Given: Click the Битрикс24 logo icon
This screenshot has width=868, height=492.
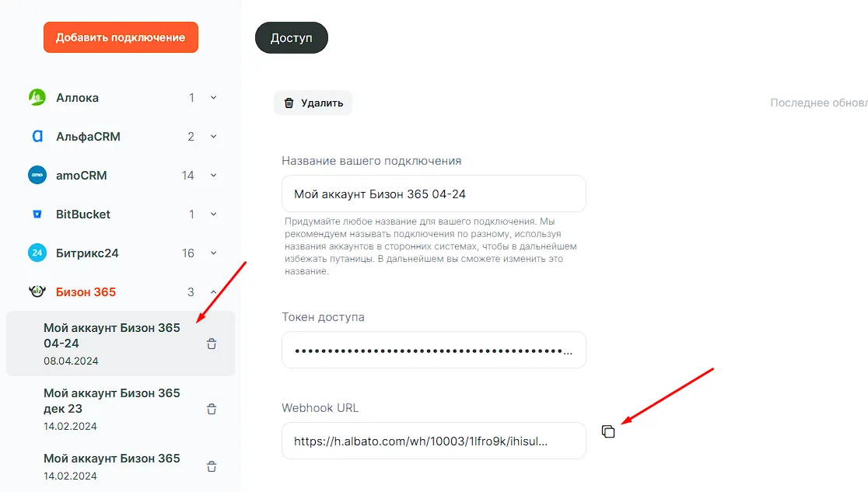Looking at the screenshot, I should (x=37, y=253).
